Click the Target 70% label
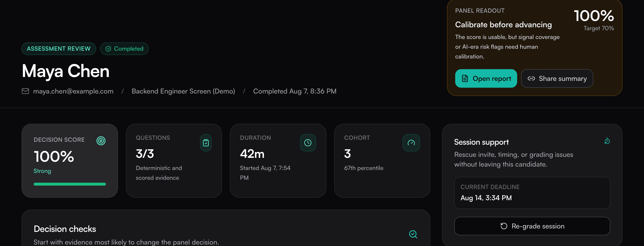644x246 pixels. pyautogui.click(x=598, y=28)
